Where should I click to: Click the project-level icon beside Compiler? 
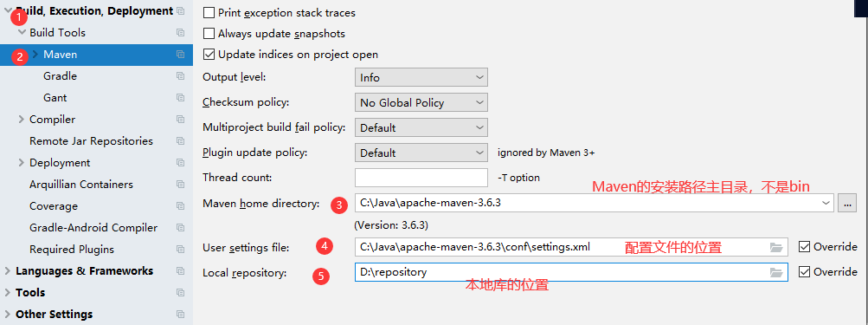coord(181,120)
